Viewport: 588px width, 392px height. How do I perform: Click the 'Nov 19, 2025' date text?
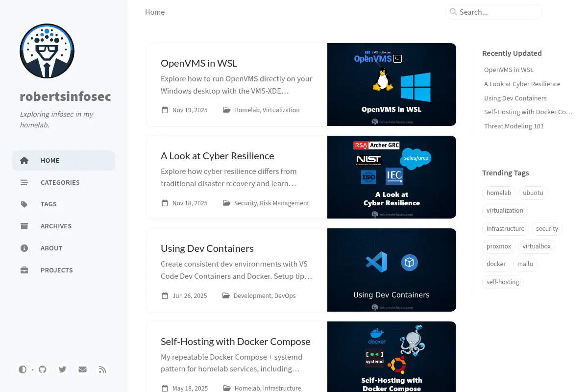190,110
